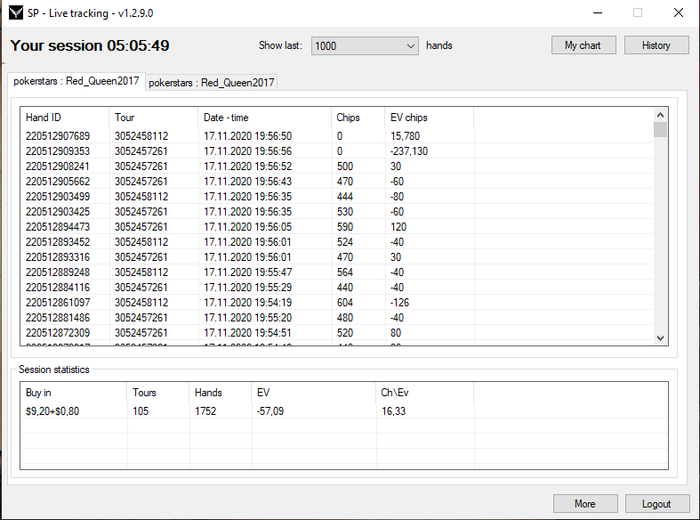Click the Ch\Ev column header
Screen dimensions: 700x520
coord(425,392)
